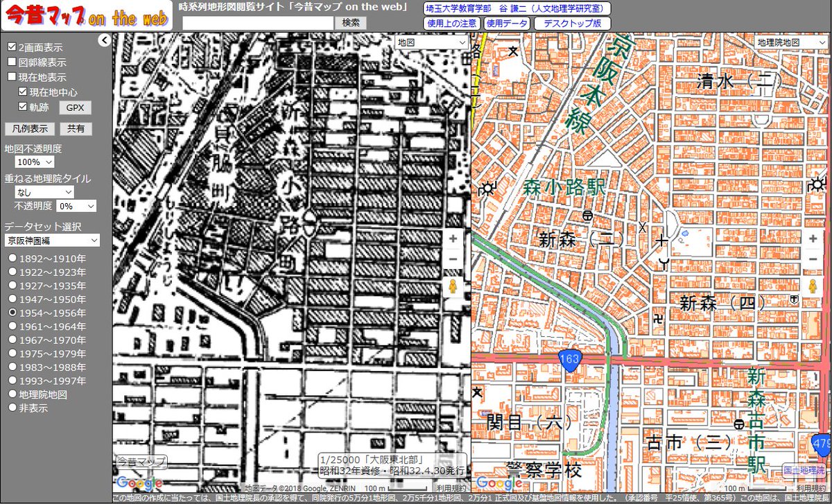832x504 pixels.
Task: Select the 1967～1970年 radio button
Action: point(12,340)
